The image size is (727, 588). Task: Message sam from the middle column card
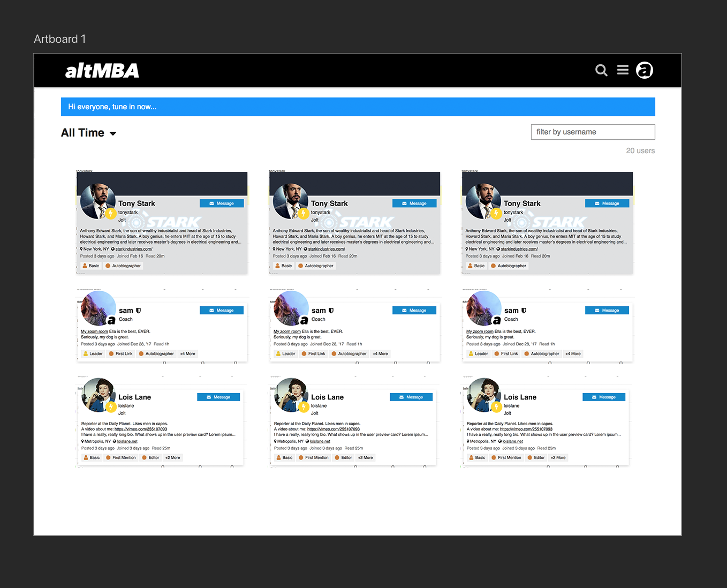coord(414,311)
